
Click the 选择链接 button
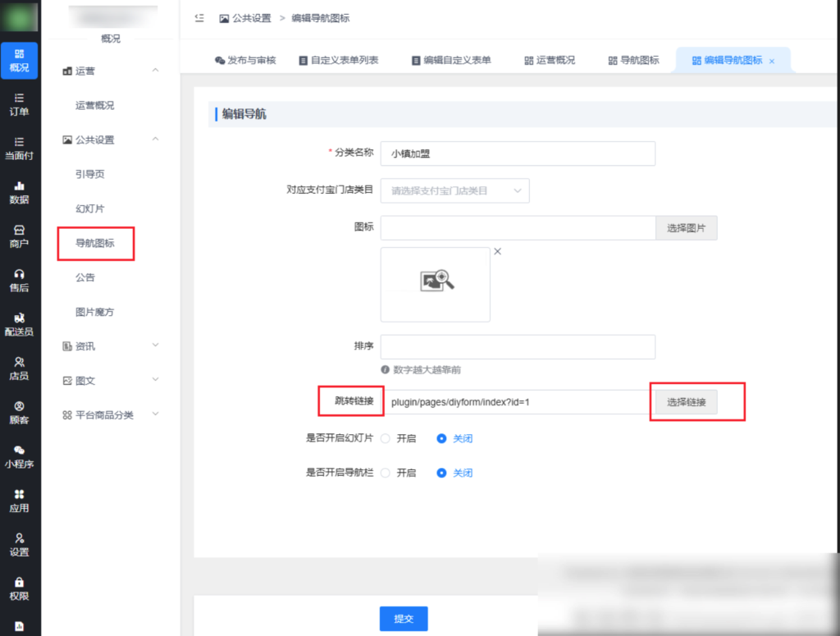coord(685,402)
